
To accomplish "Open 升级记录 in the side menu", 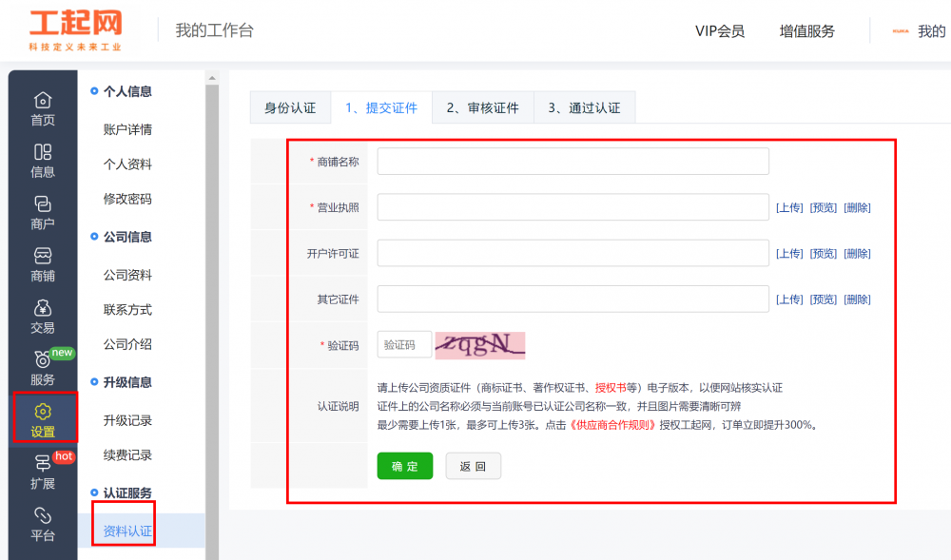I will [x=127, y=420].
